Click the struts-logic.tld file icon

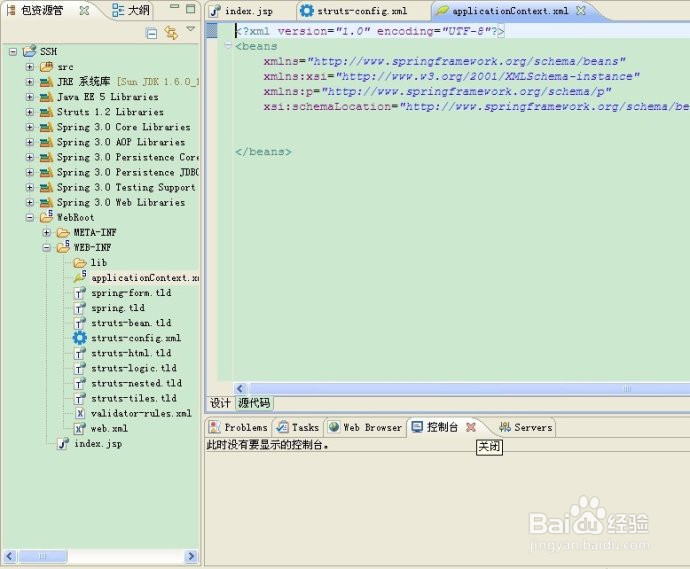pos(80,368)
